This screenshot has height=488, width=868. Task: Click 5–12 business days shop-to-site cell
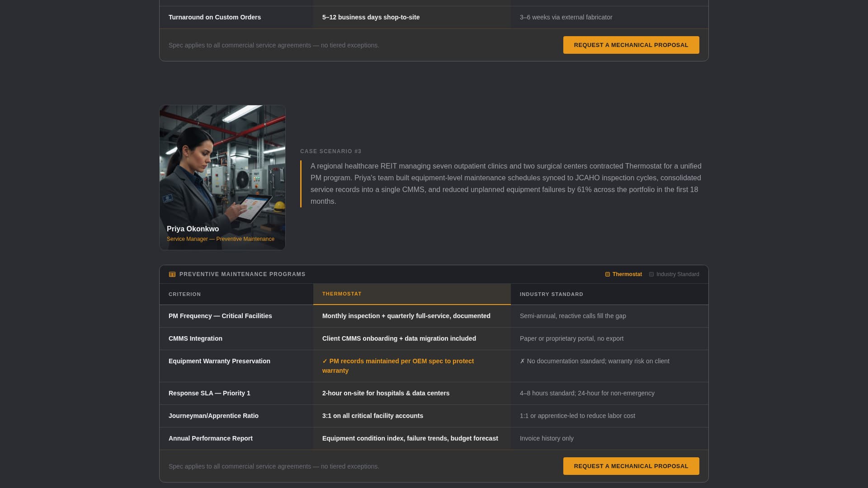pos(412,17)
